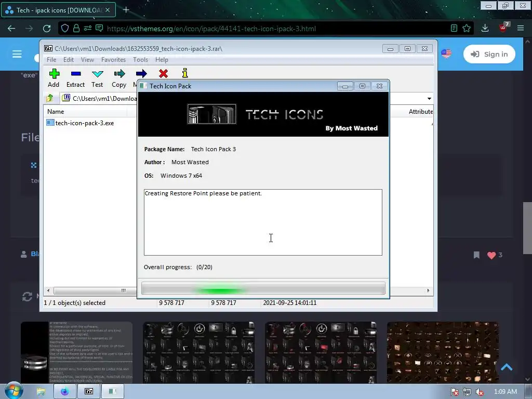Viewport: 532px width, 399px height.
Task: Click the US flag language icon
Action: [x=446, y=54]
